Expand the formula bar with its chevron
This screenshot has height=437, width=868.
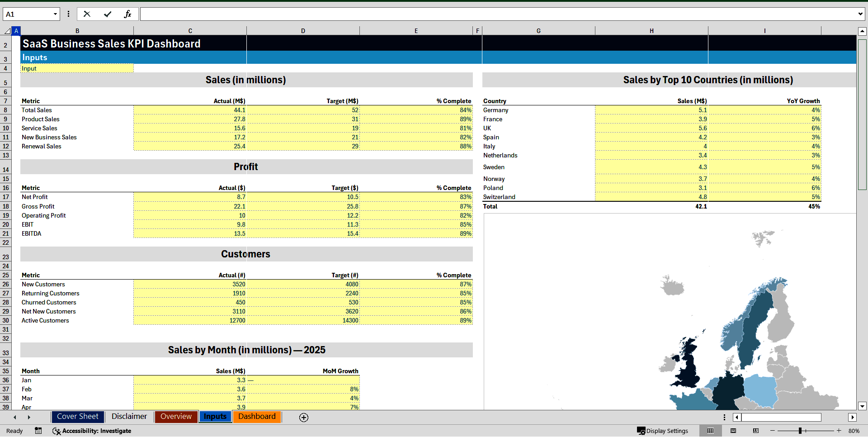point(860,14)
